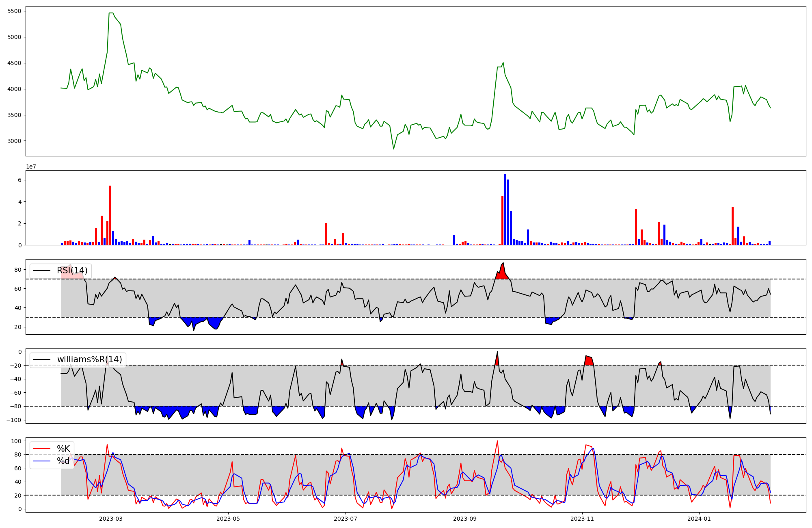The width and height of the screenshot is (812, 528).
Task: Click the tallest red volume bar in early 2023
Action: pos(110,215)
